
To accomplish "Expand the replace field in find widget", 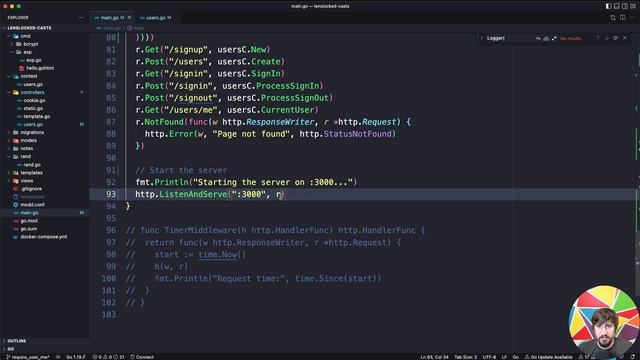I will tap(482, 38).
